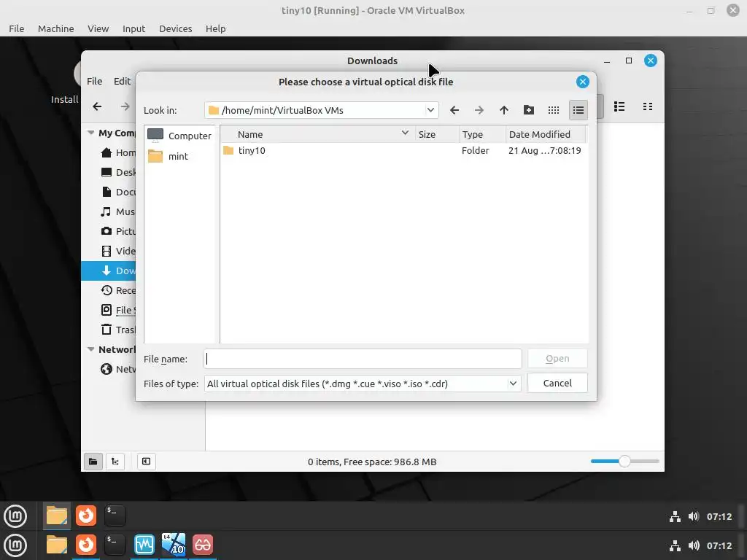Close the virtual optical disk dialog

pyautogui.click(x=582, y=82)
